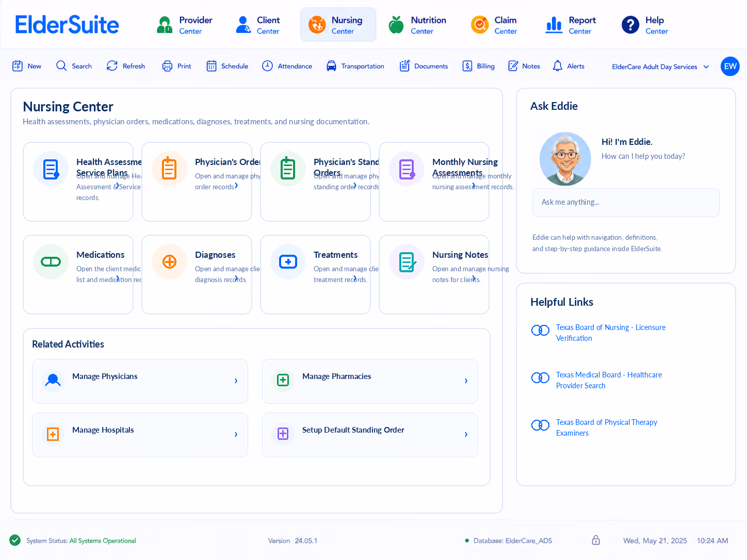Open the Report Center chart icon

coord(554,24)
